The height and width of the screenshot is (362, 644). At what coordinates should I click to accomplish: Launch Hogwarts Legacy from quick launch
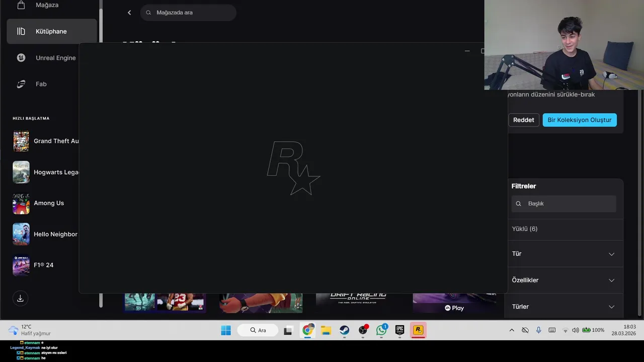pyautogui.click(x=46, y=172)
